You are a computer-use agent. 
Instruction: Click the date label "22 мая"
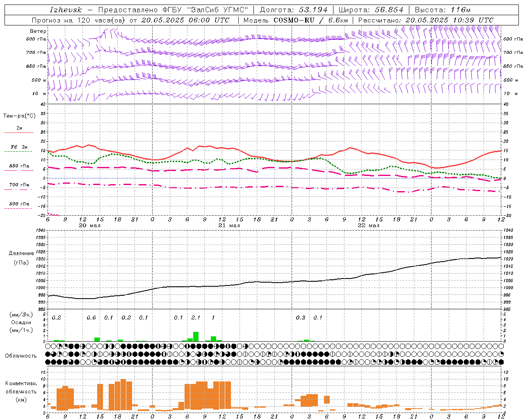pos(368,226)
